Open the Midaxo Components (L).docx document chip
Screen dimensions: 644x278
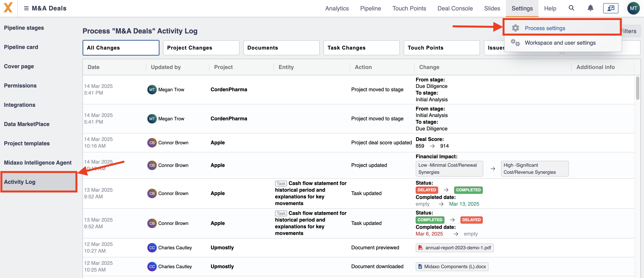[x=452, y=267]
